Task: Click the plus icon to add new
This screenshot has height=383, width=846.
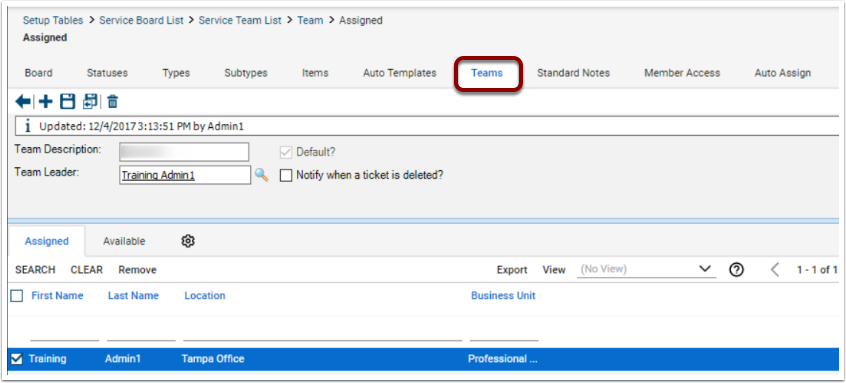Action: coord(46,101)
